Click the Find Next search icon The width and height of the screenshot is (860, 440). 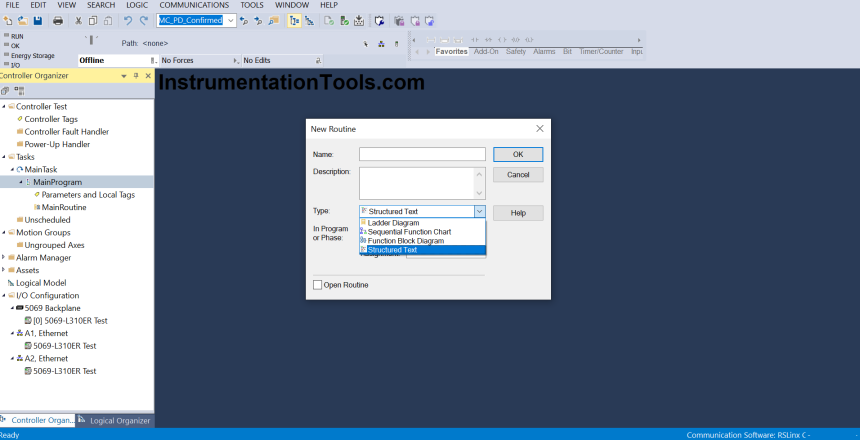tap(258, 21)
